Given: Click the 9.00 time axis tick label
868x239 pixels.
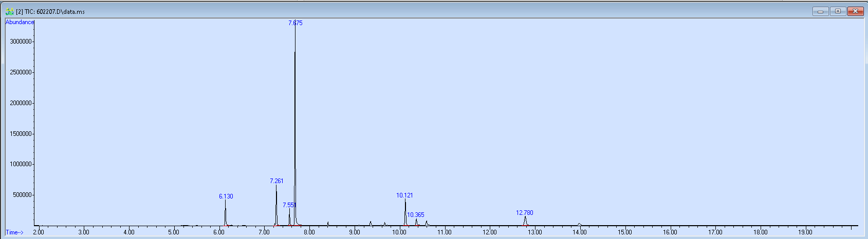Looking at the screenshot, I should (x=354, y=232).
